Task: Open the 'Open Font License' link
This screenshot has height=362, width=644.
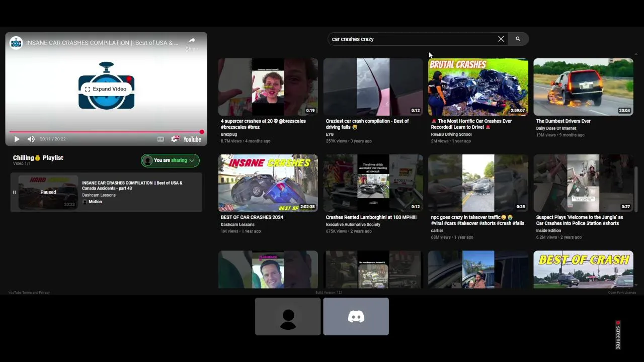Action: 622,293
